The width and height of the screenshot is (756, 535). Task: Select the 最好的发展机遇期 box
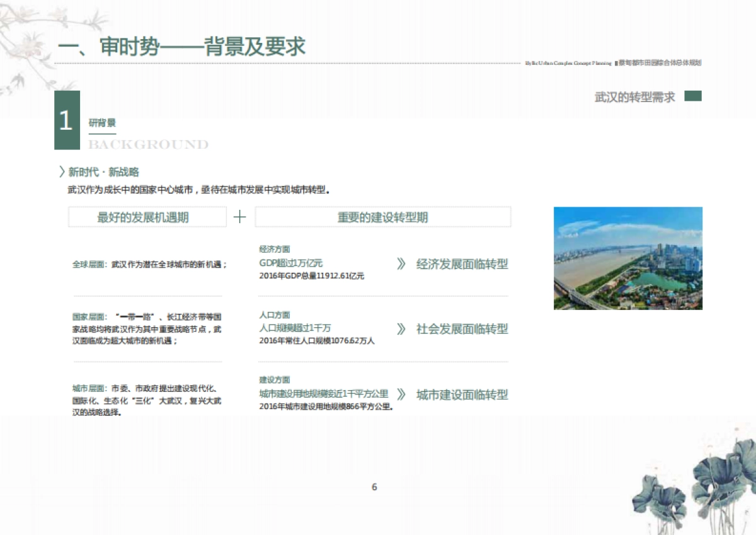pyautogui.click(x=147, y=217)
